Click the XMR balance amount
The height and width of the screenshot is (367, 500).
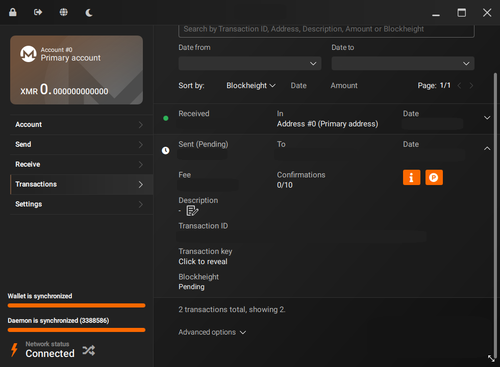pos(64,90)
